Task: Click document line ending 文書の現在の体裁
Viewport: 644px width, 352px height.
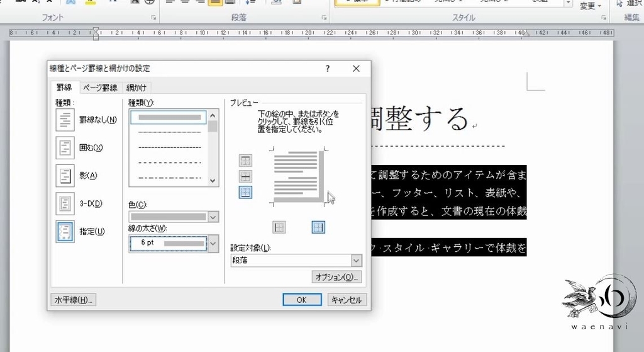Action: coord(448,211)
